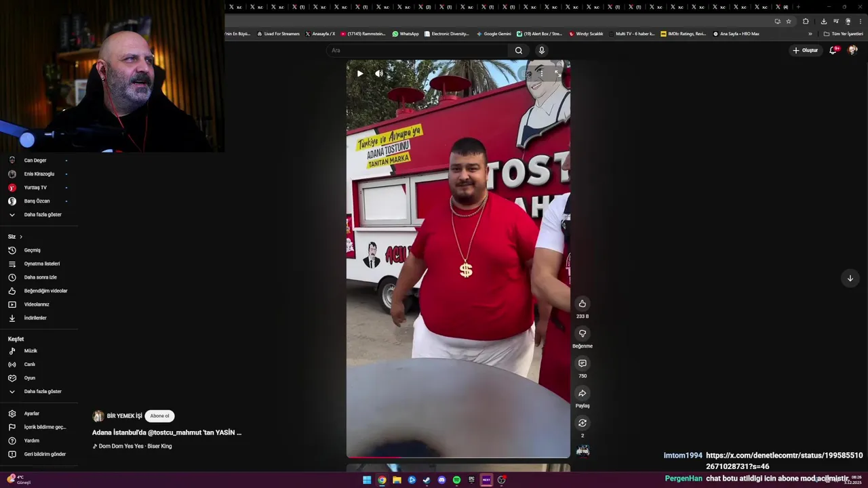Start voice search with the microphone
This screenshot has height=488, width=868.
[541, 50]
